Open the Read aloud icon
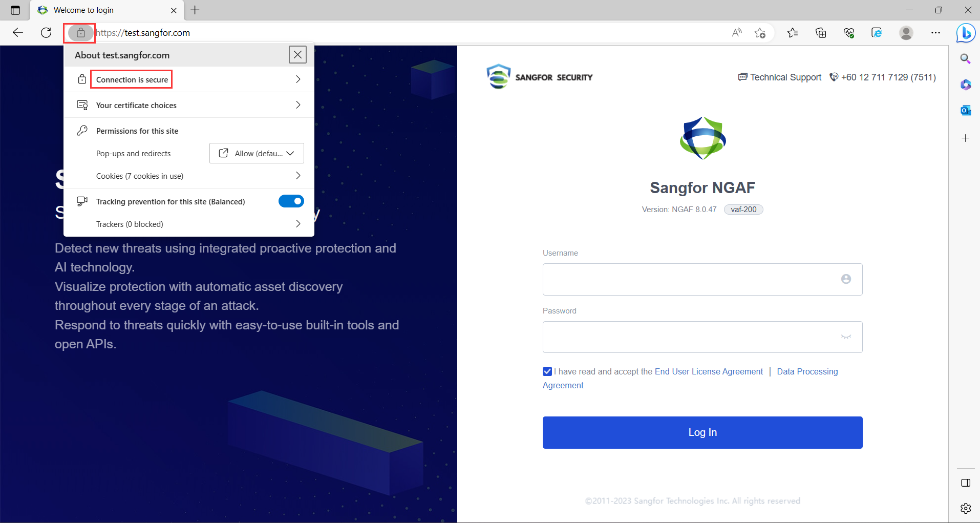The width and height of the screenshot is (980, 523). point(737,33)
